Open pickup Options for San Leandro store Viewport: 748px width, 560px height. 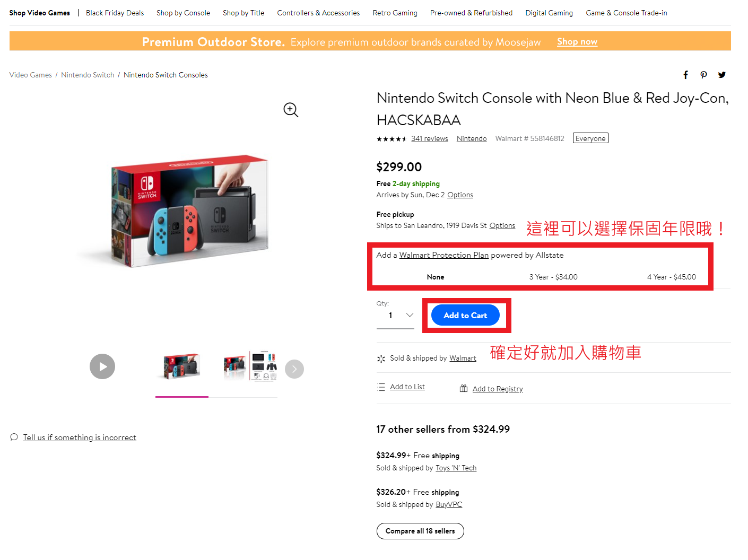502,225
